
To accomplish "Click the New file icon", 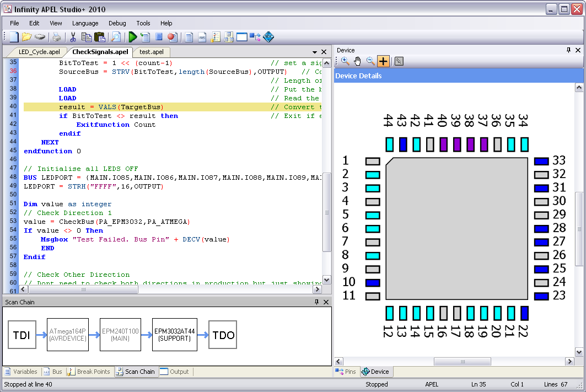I will pos(13,37).
